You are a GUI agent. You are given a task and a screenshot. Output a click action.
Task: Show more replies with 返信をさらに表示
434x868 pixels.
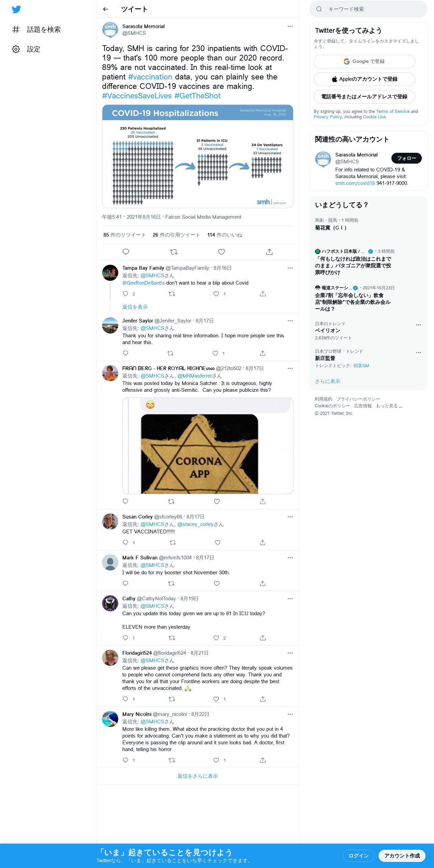[198, 776]
